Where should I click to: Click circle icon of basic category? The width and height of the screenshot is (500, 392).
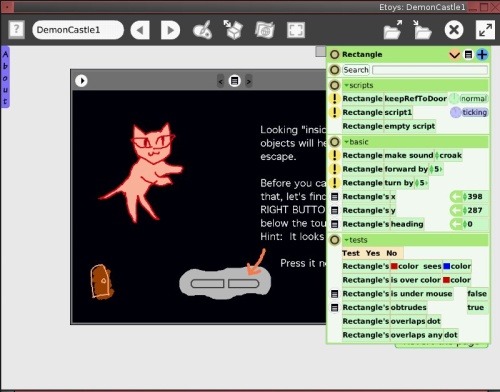pyautogui.click(x=335, y=142)
